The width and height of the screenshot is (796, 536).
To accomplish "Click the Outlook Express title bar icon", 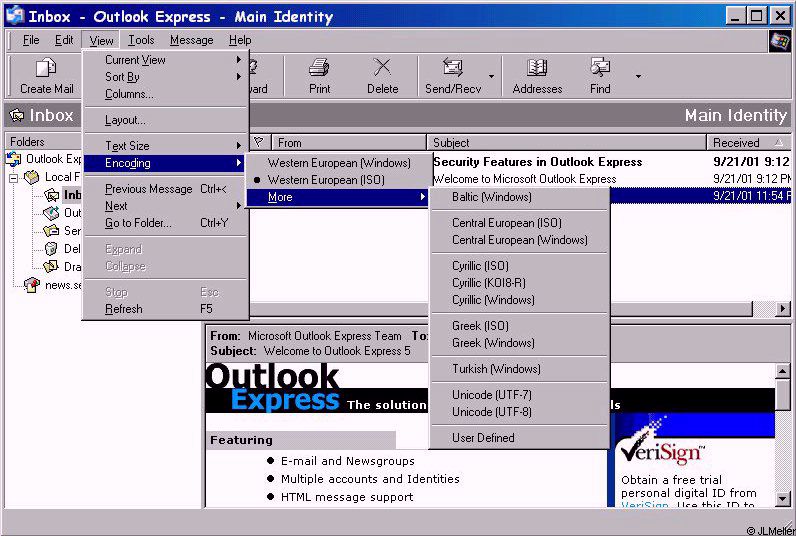I will click(14, 15).
